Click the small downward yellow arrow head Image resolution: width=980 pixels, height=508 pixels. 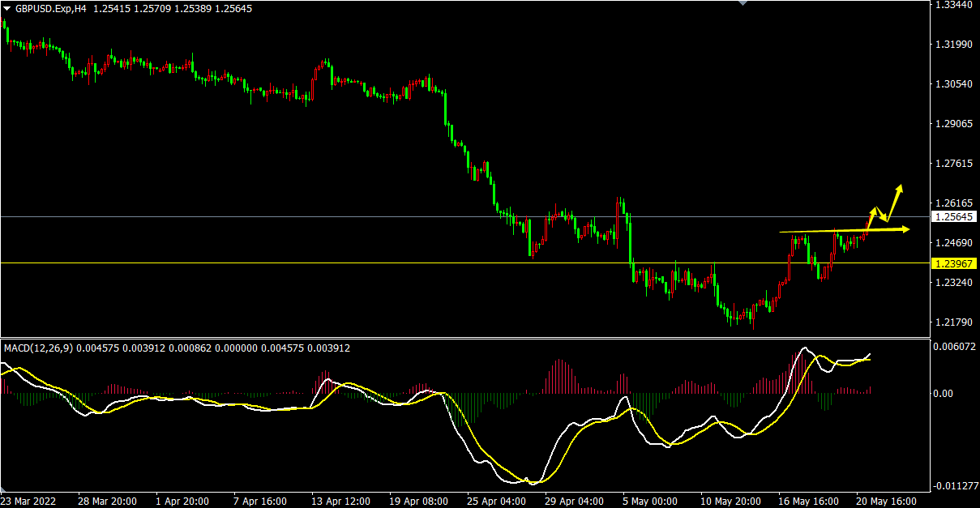coord(884,219)
